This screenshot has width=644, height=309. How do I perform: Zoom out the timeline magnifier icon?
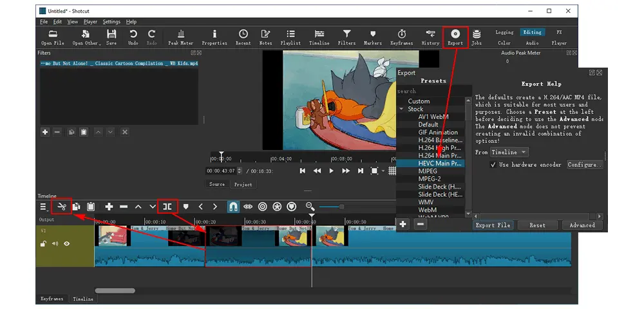(310, 207)
